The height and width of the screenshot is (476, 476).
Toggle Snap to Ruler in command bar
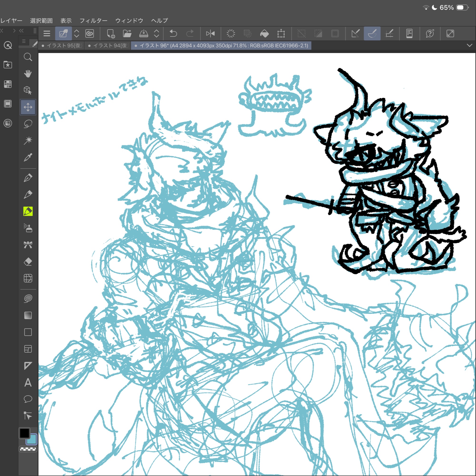click(356, 34)
